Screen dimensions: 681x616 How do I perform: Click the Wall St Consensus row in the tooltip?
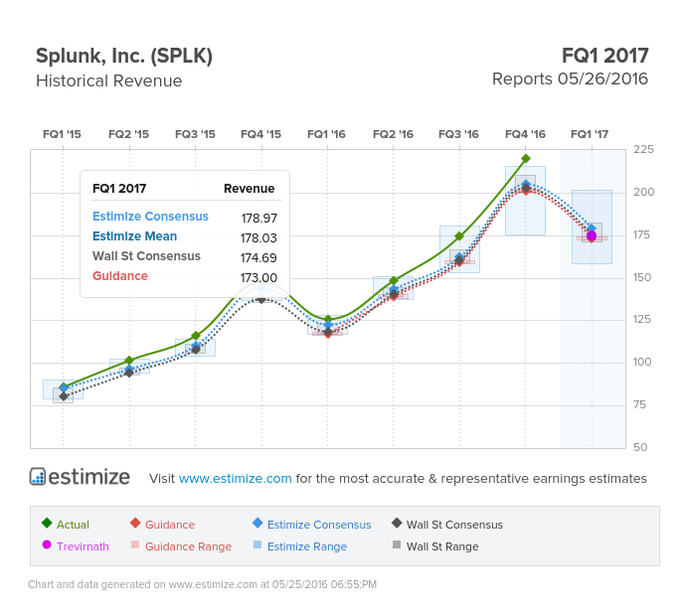tap(186, 256)
